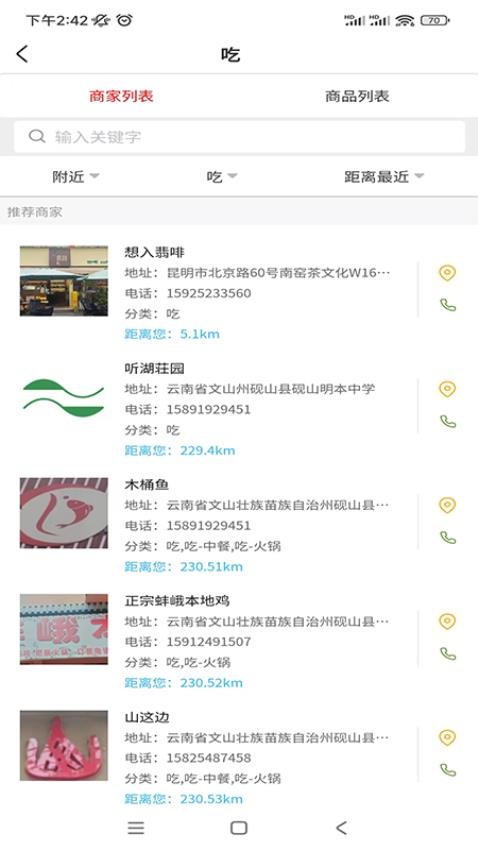Call the 正宗蚌峨本地鸡 merchant
The image size is (478, 850).
pyautogui.click(x=448, y=653)
